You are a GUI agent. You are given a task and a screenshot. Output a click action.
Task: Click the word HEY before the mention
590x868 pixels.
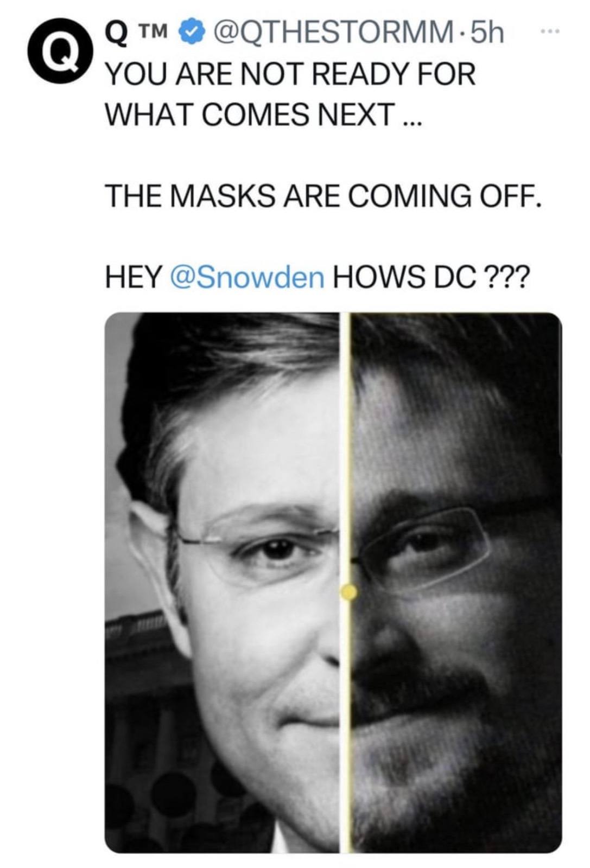tap(134, 277)
